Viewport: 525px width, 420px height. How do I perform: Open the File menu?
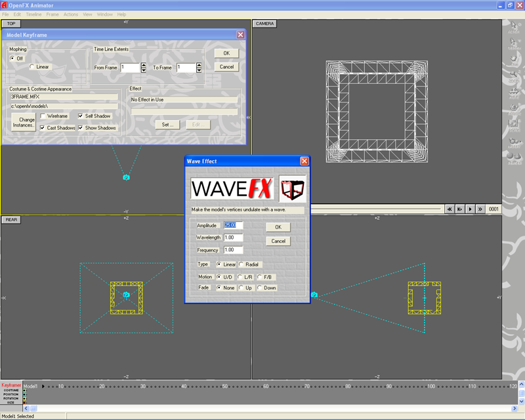point(5,14)
